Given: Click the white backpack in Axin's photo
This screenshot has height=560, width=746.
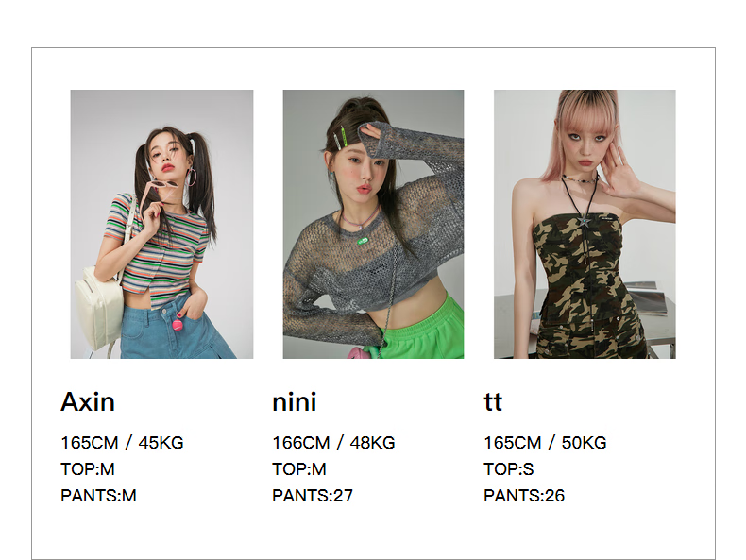Looking at the screenshot, I should 99,307.
